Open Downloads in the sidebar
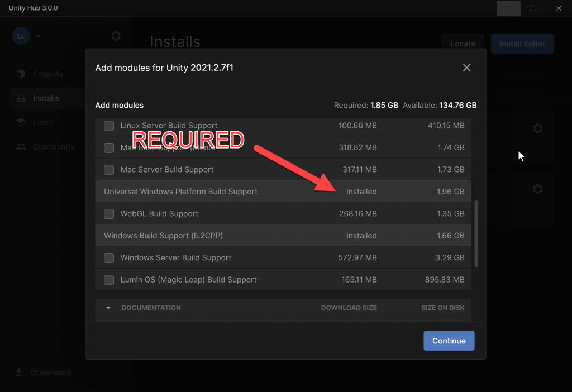This screenshot has height=392, width=572. pos(51,372)
